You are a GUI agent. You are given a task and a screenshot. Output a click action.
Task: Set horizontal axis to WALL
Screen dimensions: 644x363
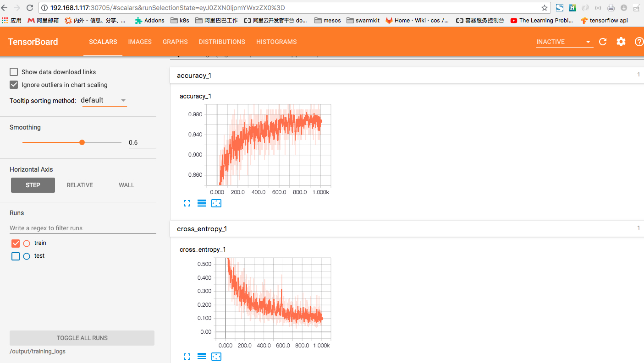(x=127, y=185)
